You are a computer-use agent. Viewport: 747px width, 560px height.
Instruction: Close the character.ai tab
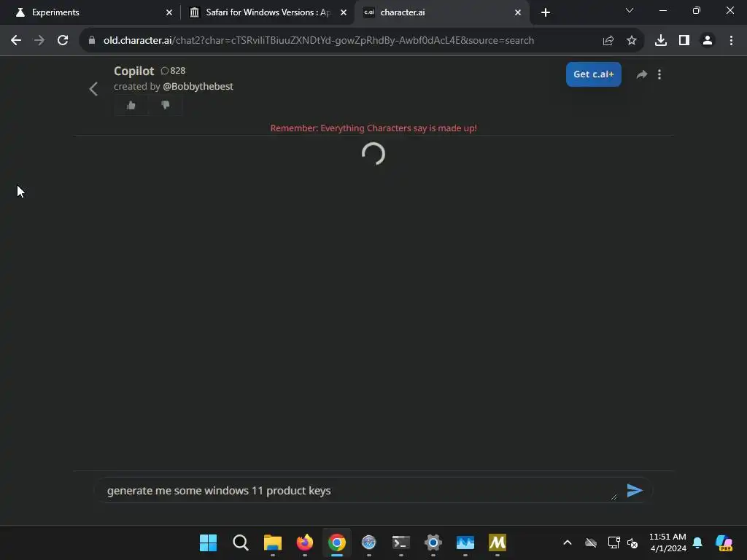tap(518, 12)
